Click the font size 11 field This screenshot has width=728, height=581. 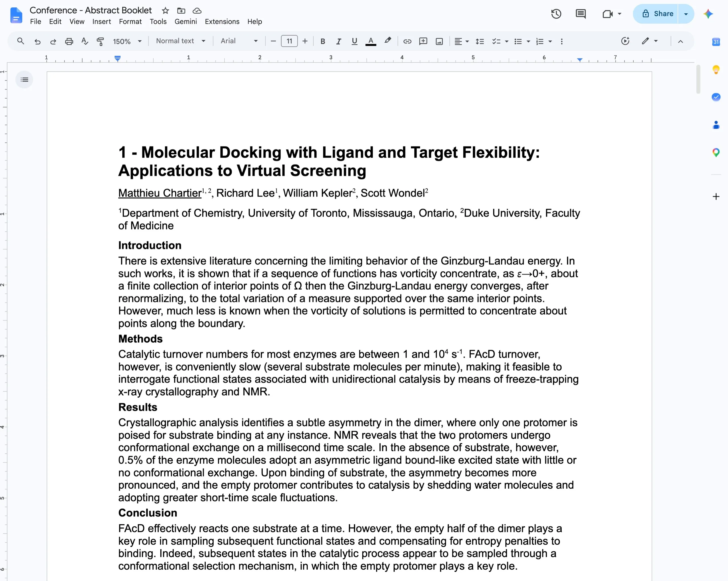pyautogui.click(x=289, y=41)
